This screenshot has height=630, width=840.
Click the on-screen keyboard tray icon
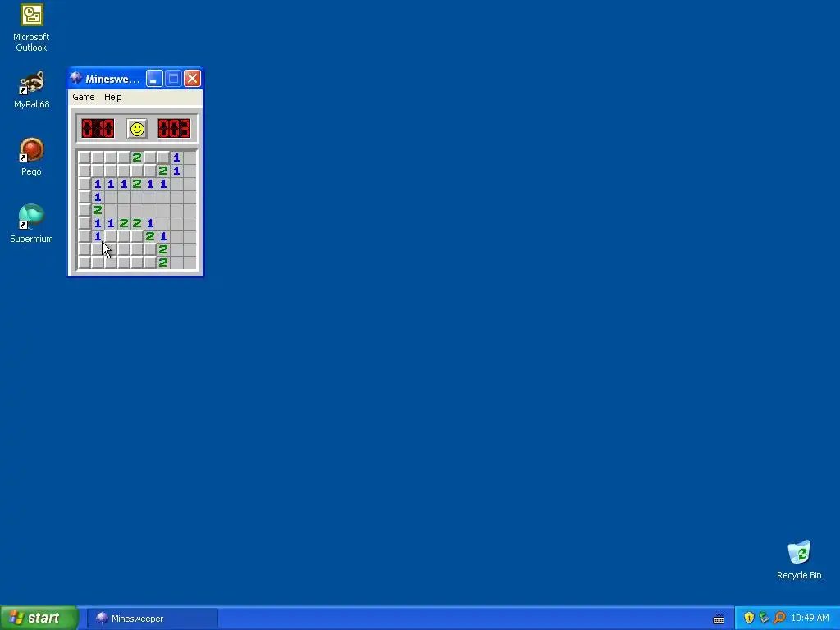719,619
